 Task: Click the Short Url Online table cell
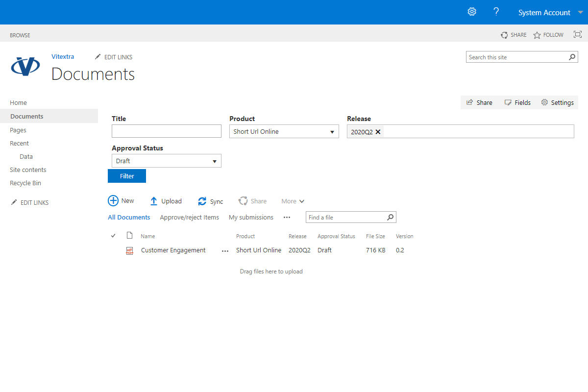259,250
